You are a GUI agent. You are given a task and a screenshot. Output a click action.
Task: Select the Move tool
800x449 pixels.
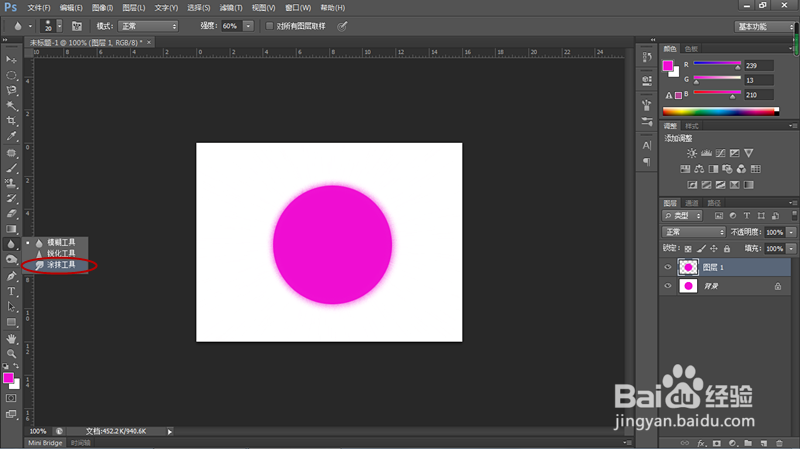[11, 60]
